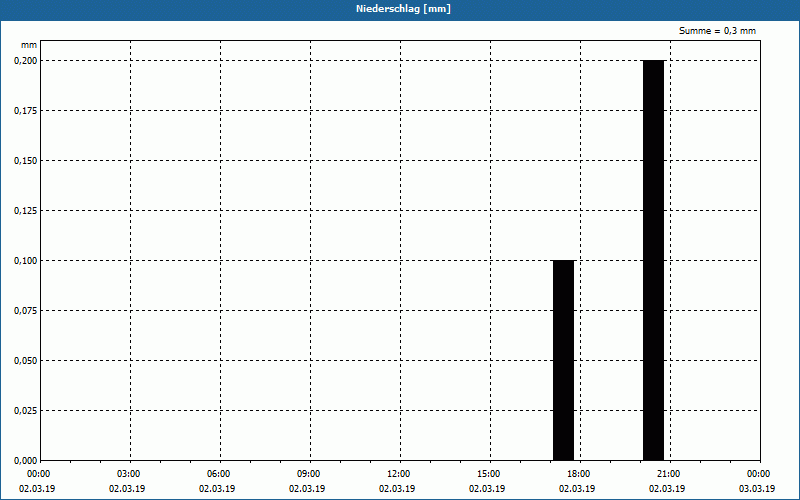Click the 0,000 y-axis label
The width and height of the screenshot is (800, 500).
click(x=26, y=461)
